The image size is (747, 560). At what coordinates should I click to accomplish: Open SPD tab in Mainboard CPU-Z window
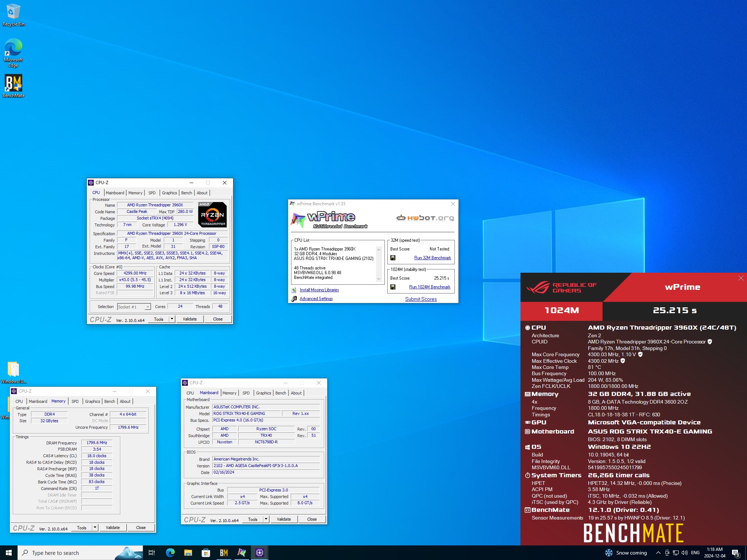point(246,393)
